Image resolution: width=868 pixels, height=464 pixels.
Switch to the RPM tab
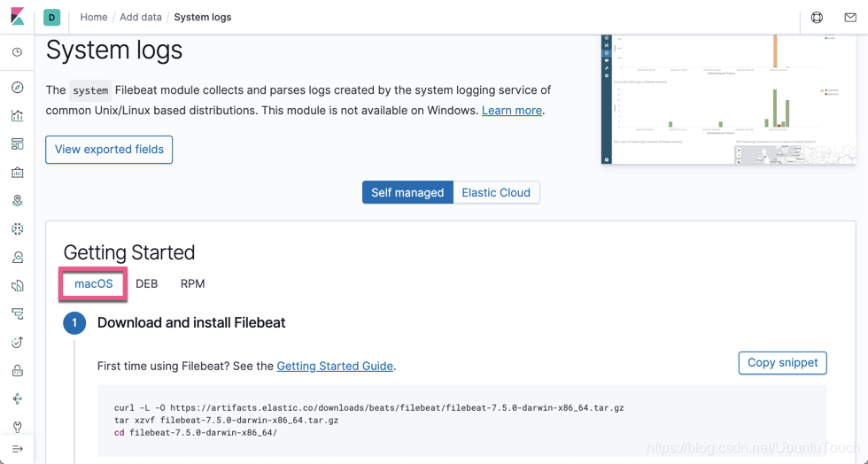[x=192, y=284]
